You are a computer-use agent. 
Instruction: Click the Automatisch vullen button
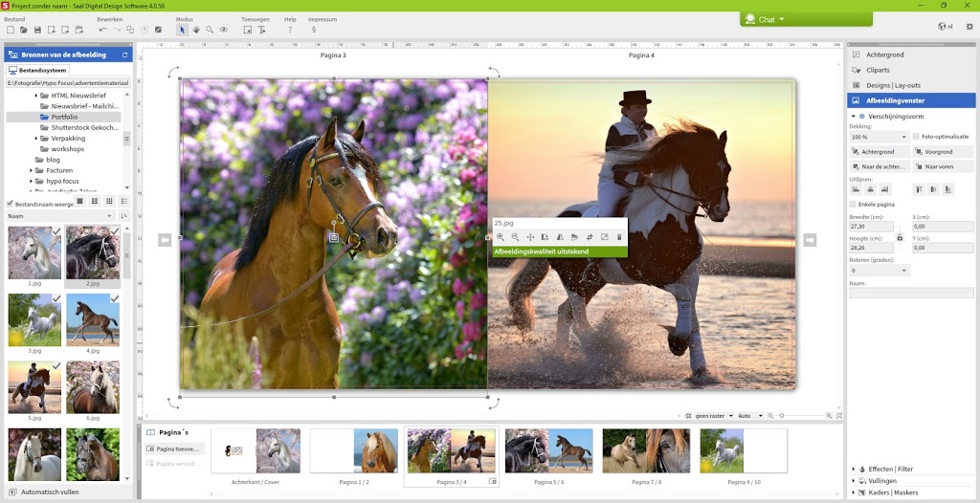pyautogui.click(x=50, y=492)
